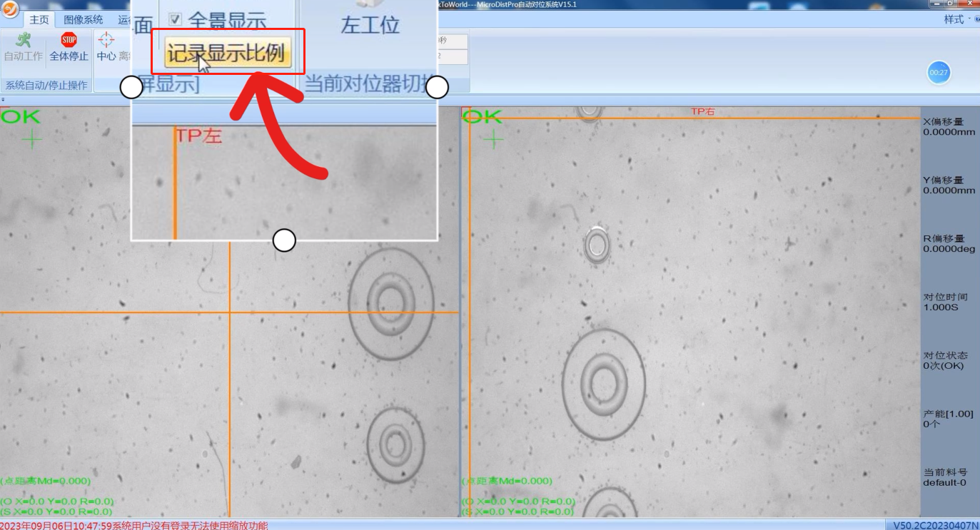Click the blue 00:27 timer circle
The height and width of the screenshot is (530, 980).
pos(939,72)
